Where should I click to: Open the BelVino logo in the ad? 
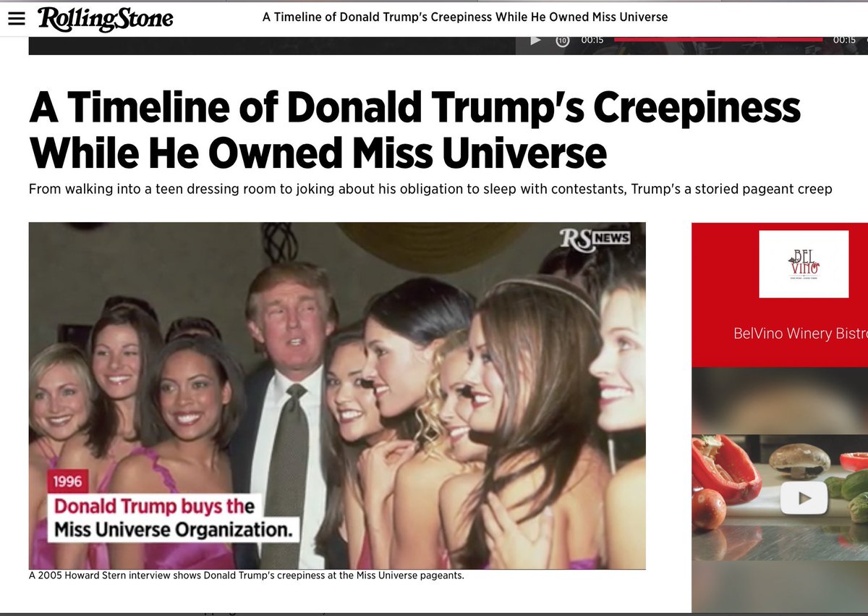pos(804,264)
